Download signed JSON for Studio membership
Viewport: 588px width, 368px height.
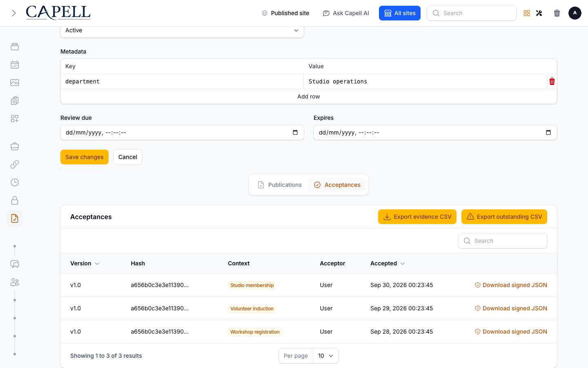click(x=511, y=285)
